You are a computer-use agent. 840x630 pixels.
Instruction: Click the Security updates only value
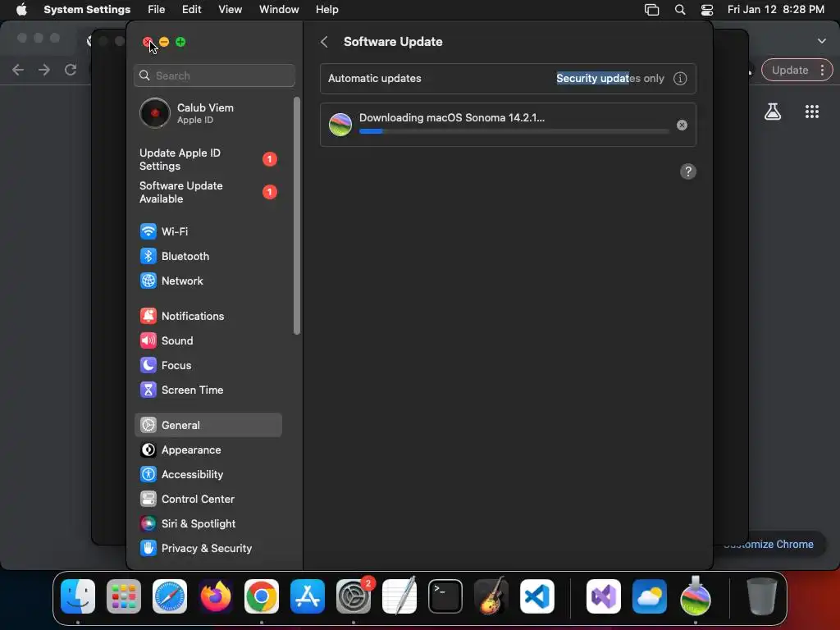tap(610, 79)
